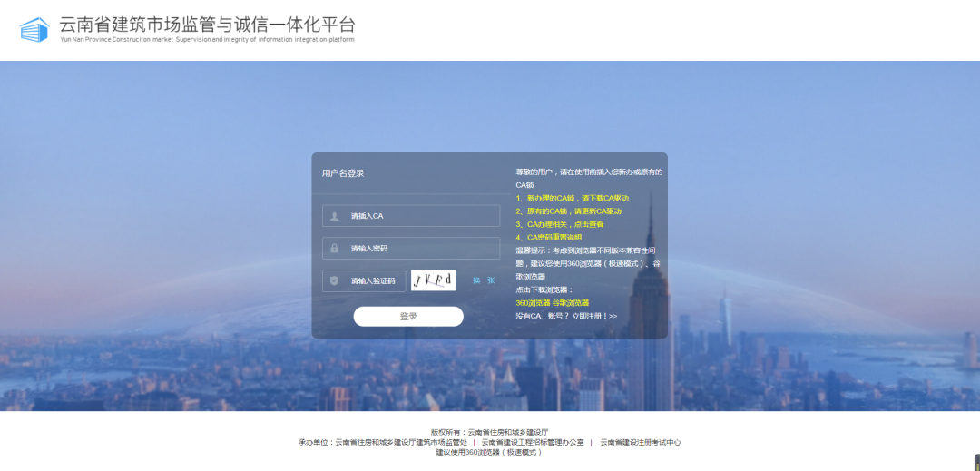The height and width of the screenshot is (471, 980).
Task: Click the shield icon in the captcha field
Action: [334, 280]
